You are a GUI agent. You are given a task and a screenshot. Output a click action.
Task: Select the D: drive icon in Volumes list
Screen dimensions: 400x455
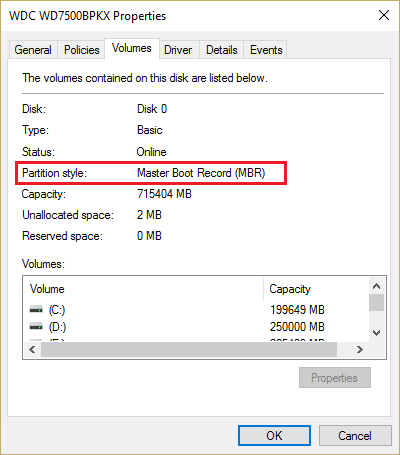[x=36, y=327]
